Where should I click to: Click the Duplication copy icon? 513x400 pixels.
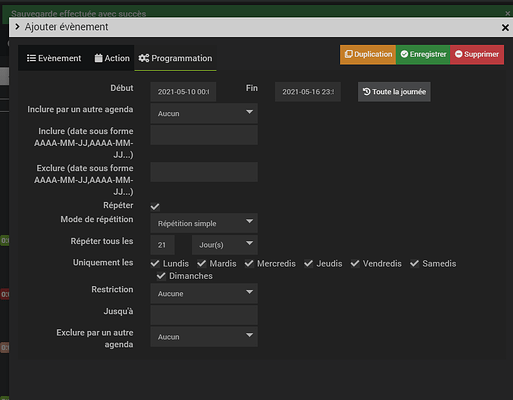point(348,54)
